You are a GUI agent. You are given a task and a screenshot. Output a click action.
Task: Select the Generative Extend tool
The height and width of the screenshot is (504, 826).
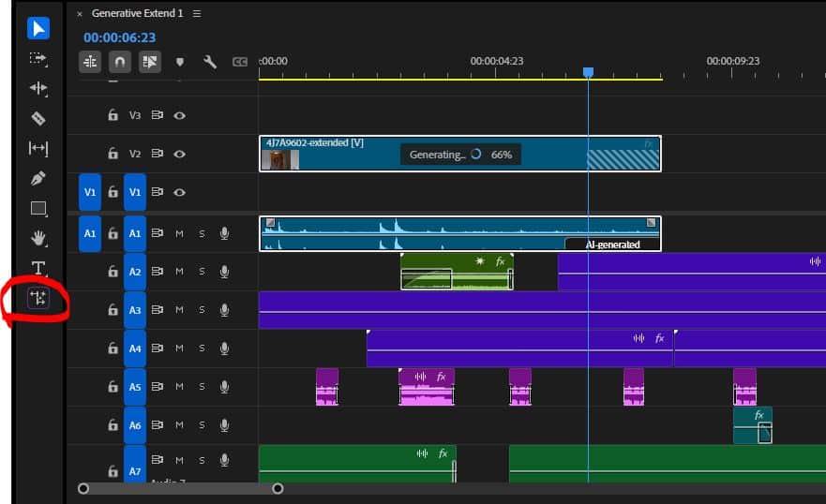[38, 298]
